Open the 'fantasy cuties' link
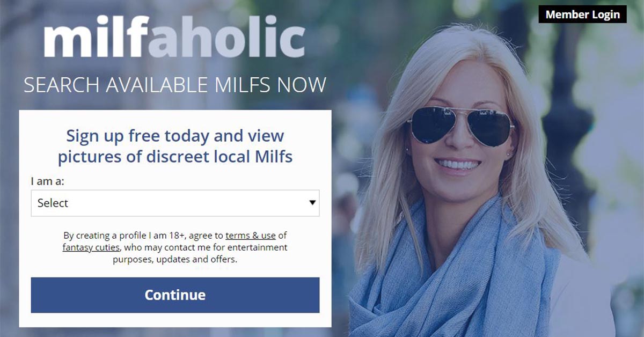This screenshot has height=337, width=644. click(91, 247)
